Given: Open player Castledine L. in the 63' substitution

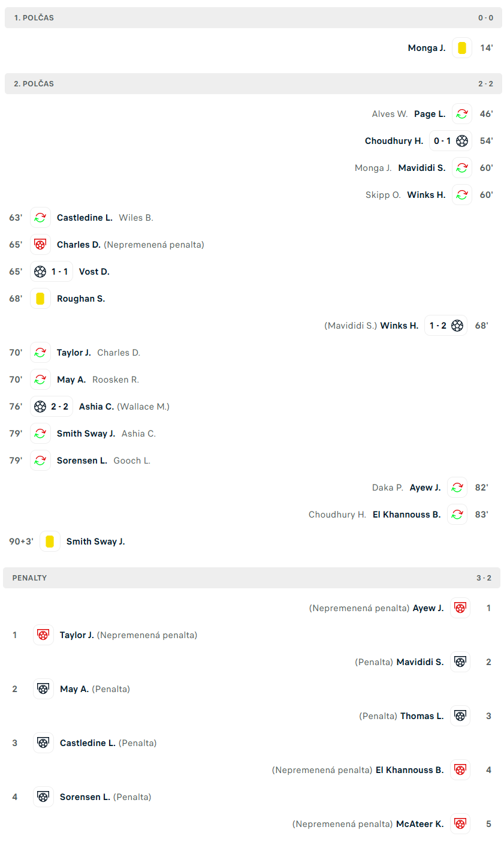Looking at the screenshot, I should click(x=84, y=218).
